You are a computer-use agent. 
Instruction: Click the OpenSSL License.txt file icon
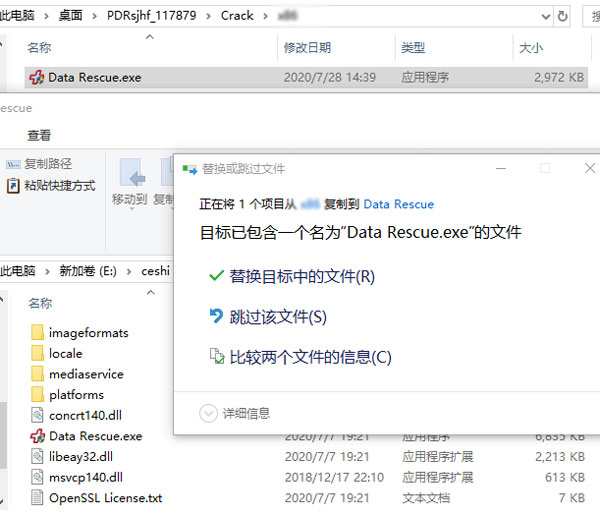pos(37,498)
